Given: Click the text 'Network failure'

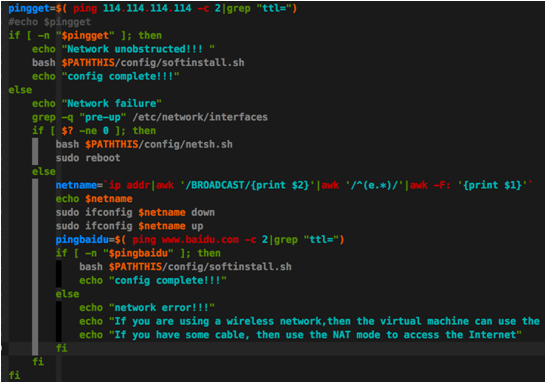Looking at the screenshot, I should (111, 103).
